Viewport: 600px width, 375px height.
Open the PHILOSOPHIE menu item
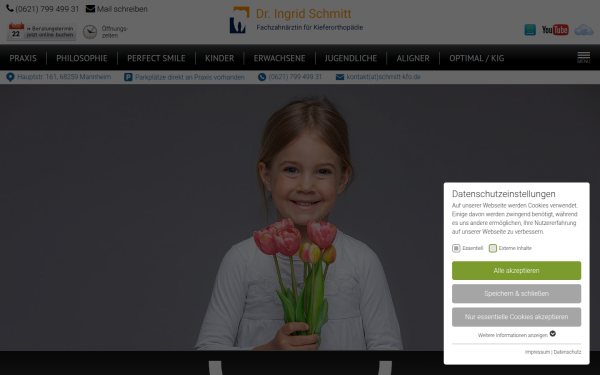(x=82, y=58)
